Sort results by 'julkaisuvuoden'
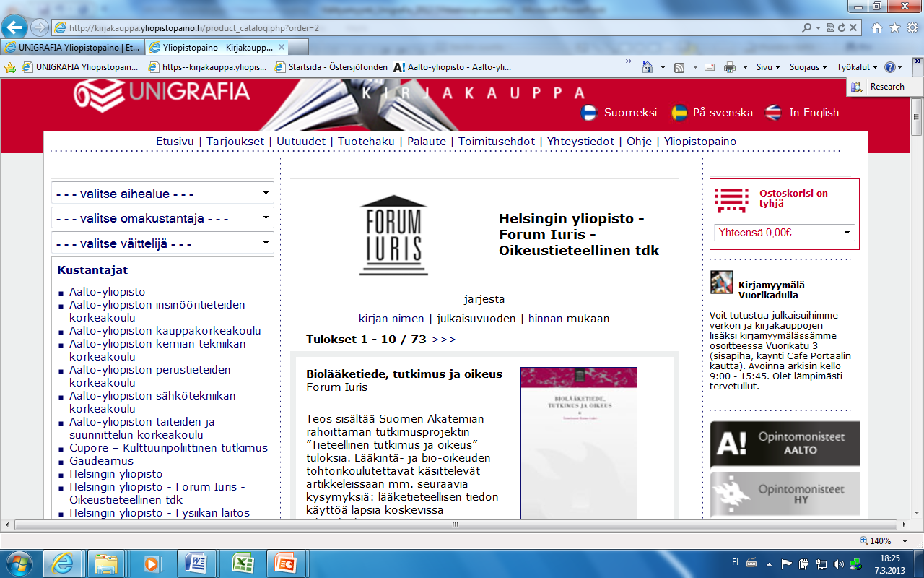Viewport: 924px width, 578px height. click(x=476, y=319)
